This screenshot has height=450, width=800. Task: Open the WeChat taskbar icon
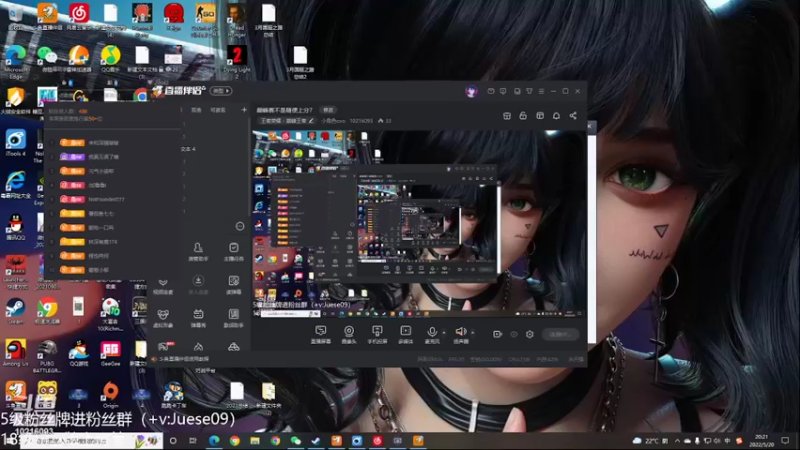point(295,441)
